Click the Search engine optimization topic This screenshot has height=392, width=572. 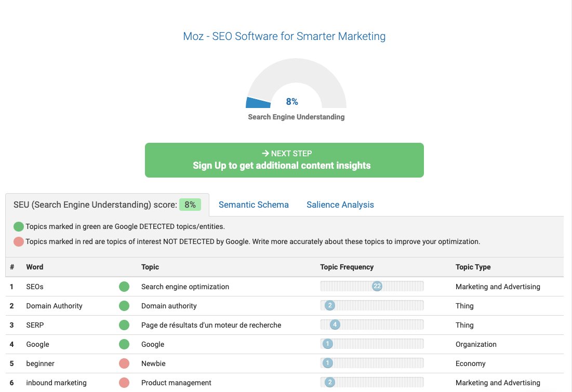pos(185,287)
